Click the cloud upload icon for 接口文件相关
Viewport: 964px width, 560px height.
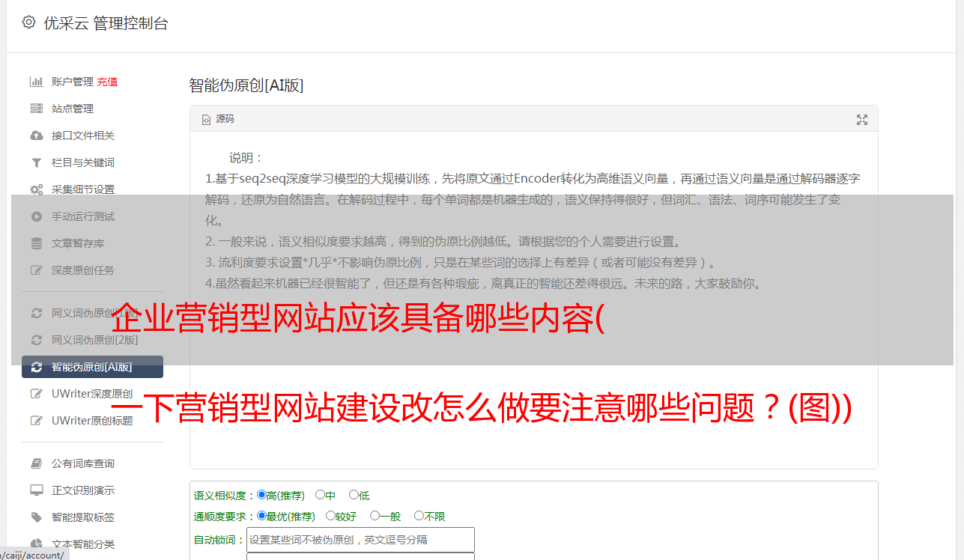coord(36,136)
